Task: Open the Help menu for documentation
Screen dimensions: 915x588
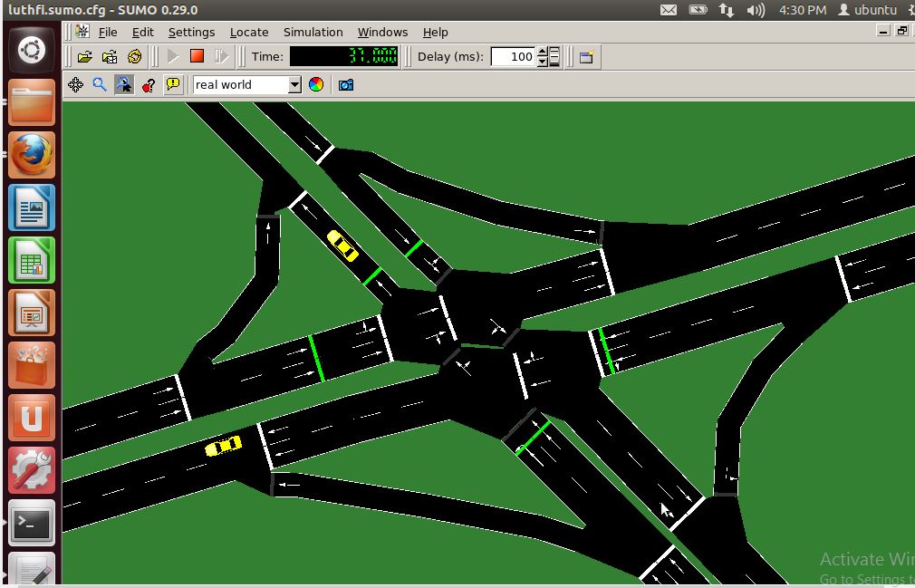Action: (x=435, y=32)
